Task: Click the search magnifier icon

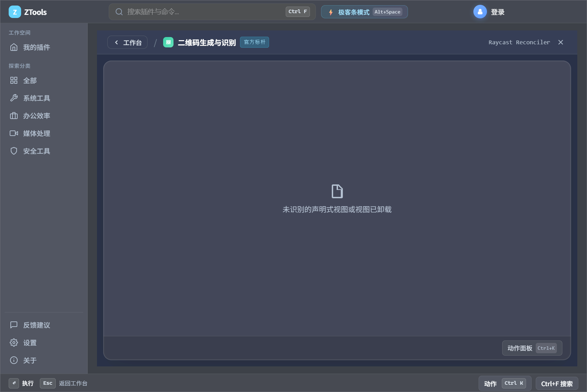Action: 119,12
